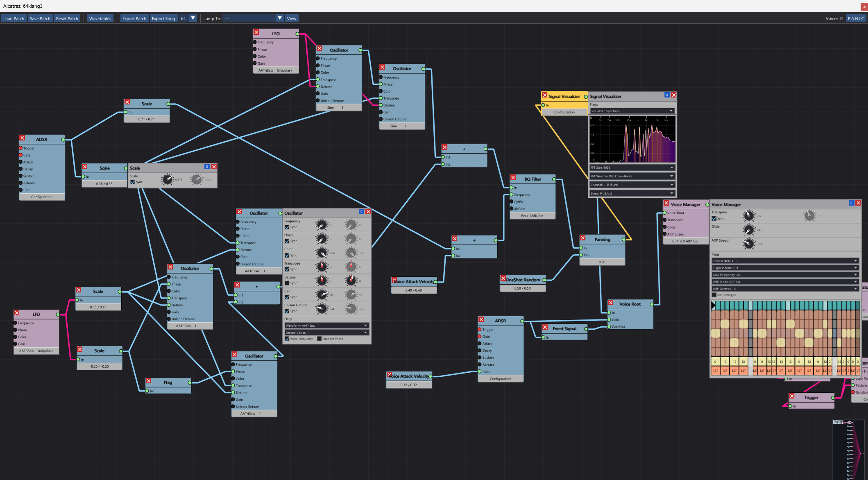Open the Wavetables editor
The height and width of the screenshot is (480, 868).
(100, 18)
